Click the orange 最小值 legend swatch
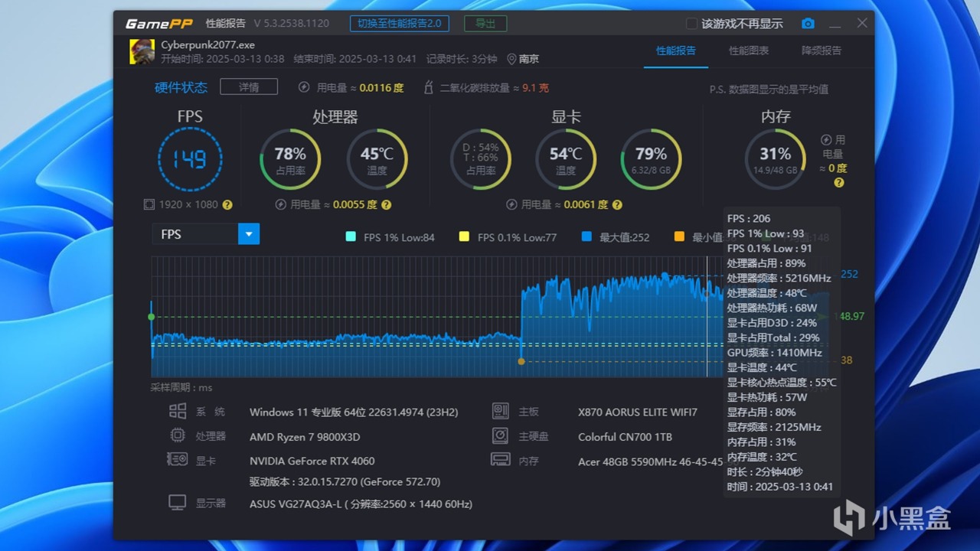The height and width of the screenshot is (551, 980). 679,236
